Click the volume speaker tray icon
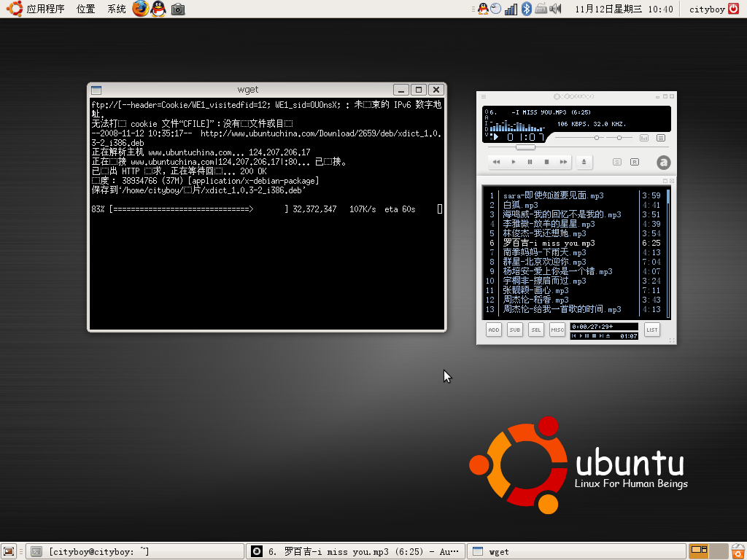Image resolution: width=747 pixels, height=560 pixels. click(x=555, y=9)
